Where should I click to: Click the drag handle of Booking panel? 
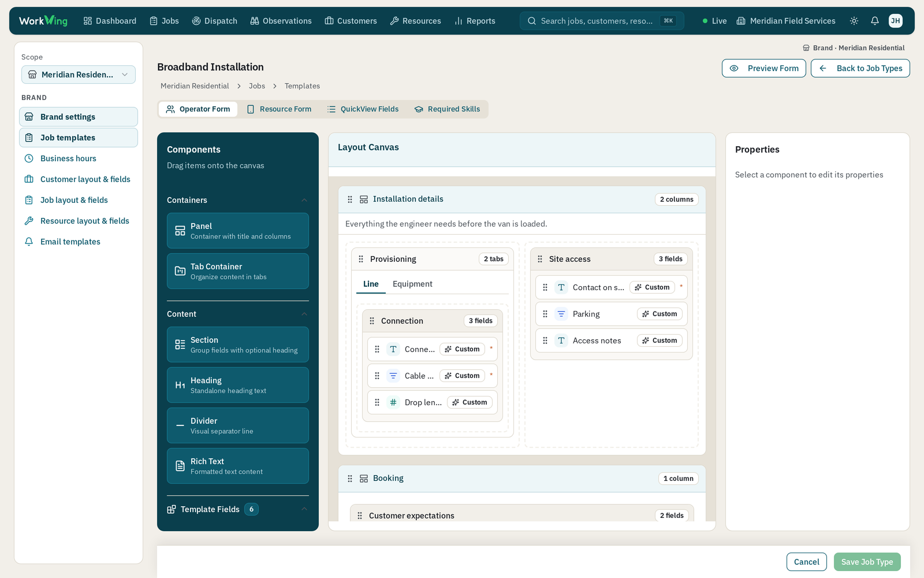point(350,479)
